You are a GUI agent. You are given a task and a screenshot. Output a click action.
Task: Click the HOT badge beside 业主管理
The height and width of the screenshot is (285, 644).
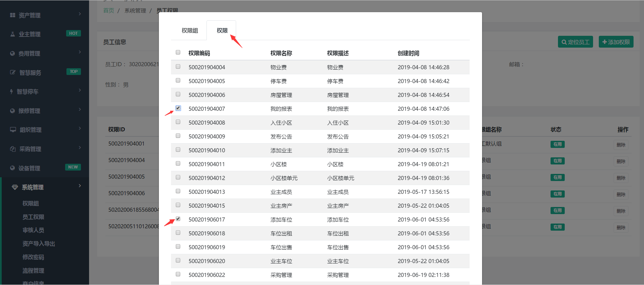(x=73, y=33)
